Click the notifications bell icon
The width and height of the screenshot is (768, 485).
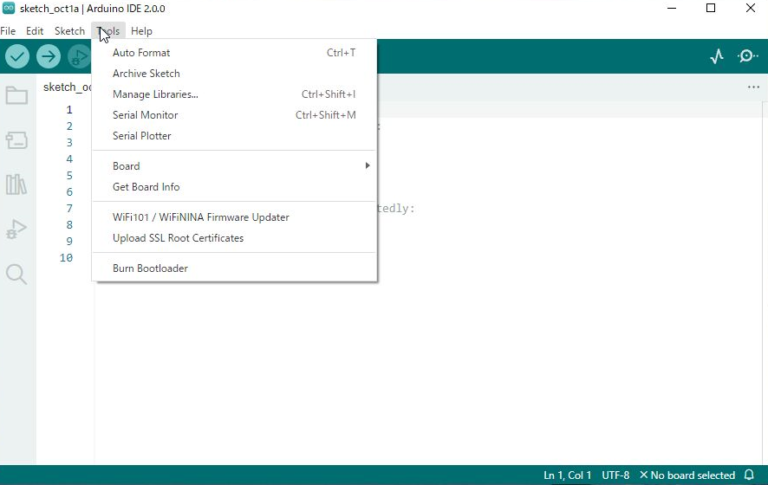click(749, 475)
